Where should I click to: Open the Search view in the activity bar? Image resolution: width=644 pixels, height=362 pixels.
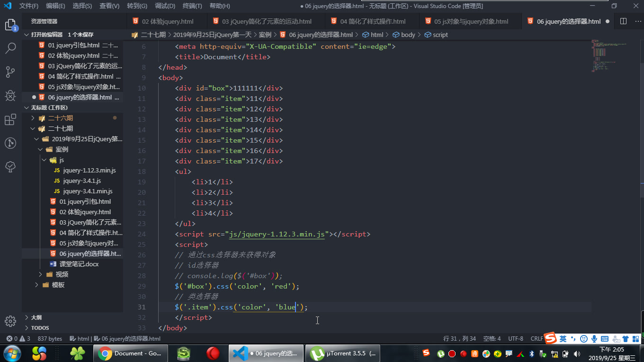(10, 48)
